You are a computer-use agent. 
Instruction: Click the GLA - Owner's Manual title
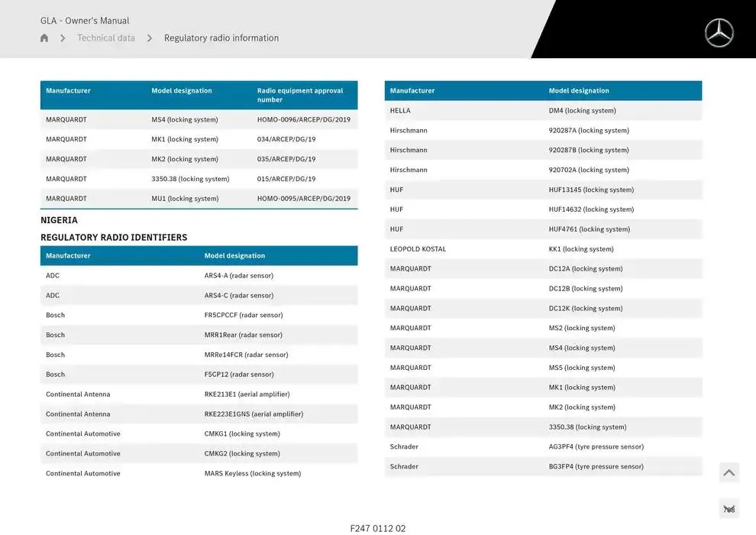pyautogui.click(x=85, y=21)
